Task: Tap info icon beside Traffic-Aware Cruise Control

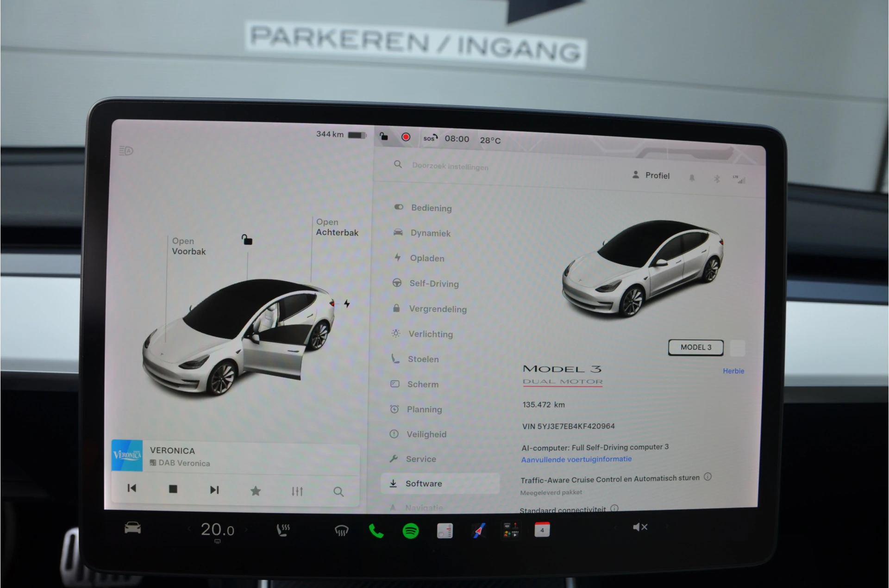Action: 707,477
